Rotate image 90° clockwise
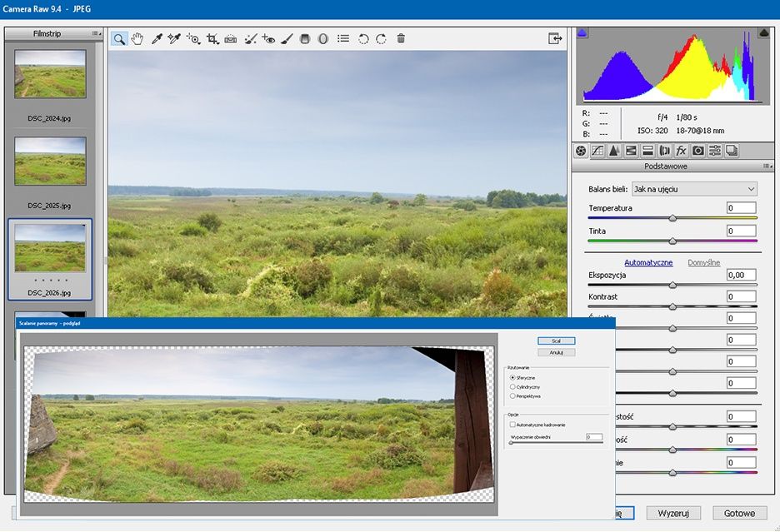Viewport: 780px width, 532px height. (x=381, y=39)
